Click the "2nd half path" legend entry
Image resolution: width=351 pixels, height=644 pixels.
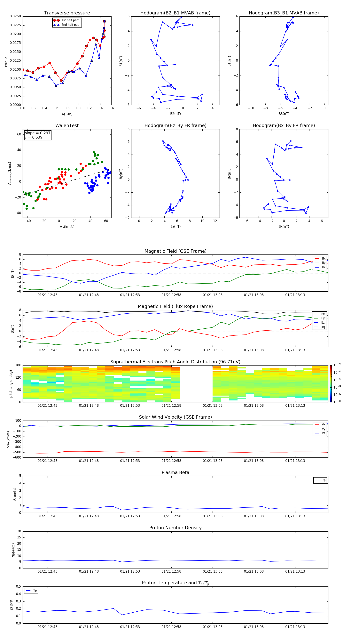pos(67,25)
